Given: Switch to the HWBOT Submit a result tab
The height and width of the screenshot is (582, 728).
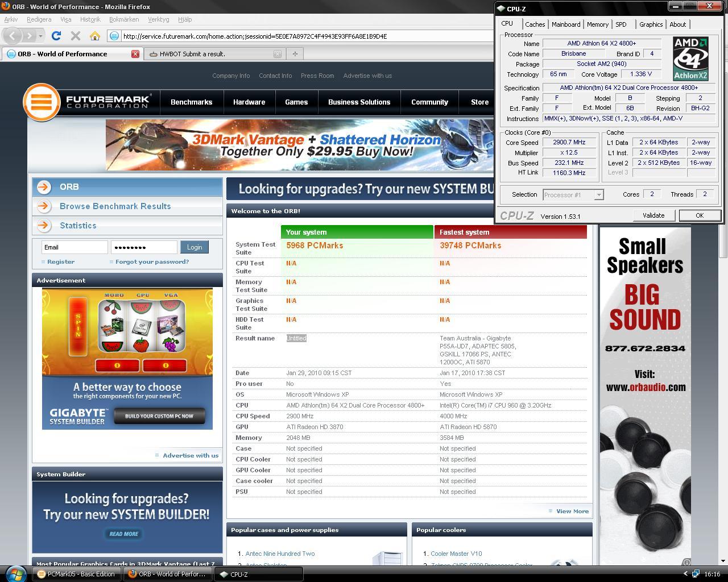Looking at the screenshot, I should point(214,54).
